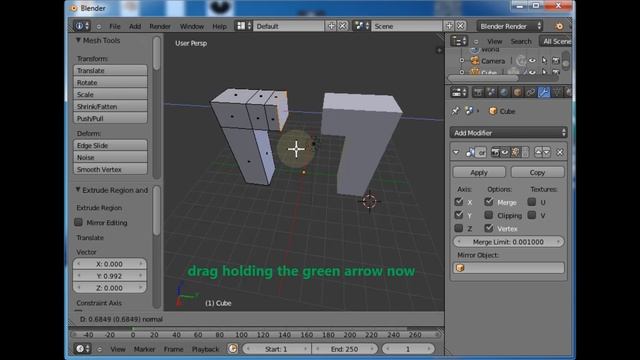Enable the Clipping option
Image resolution: width=640 pixels, height=360 pixels.
point(489,215)
